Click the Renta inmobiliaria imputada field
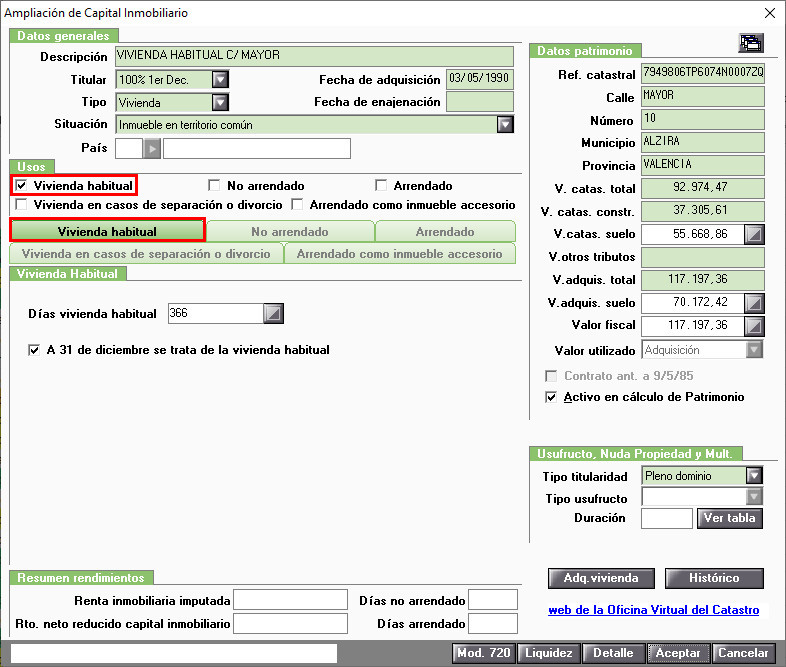The width and height of the screenshot is (786, 667). click(291, 600)
